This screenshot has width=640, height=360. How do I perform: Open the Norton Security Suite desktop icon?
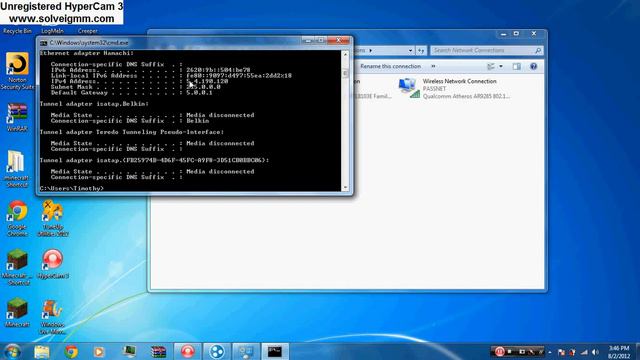pos(17,71)
